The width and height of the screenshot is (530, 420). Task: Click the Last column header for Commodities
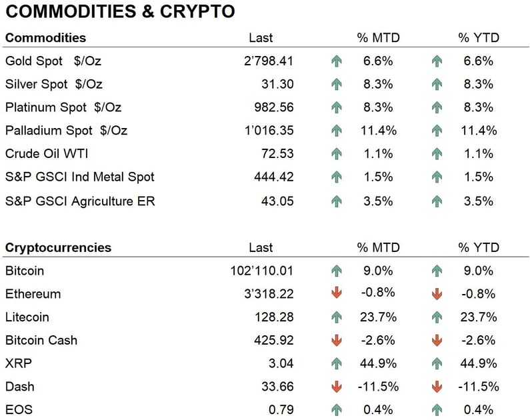click(261, 38)
